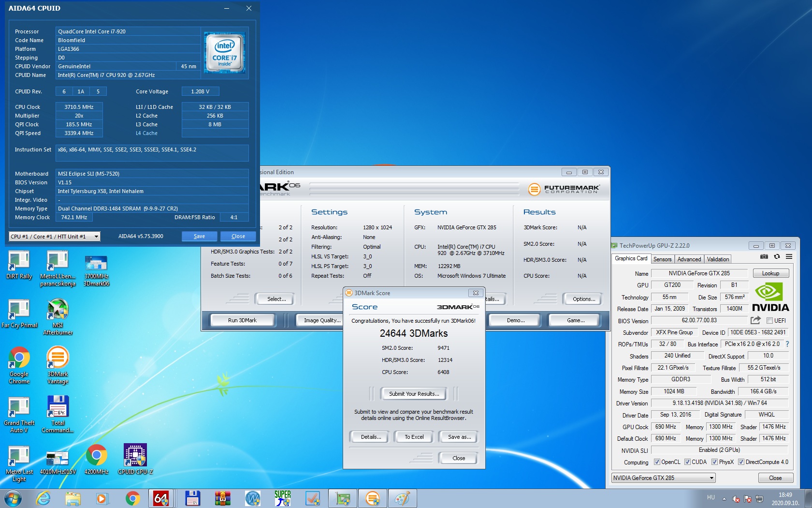Switch to the Validation tab
The width and height of the screenshot is (812, 508).
[718, 259]
